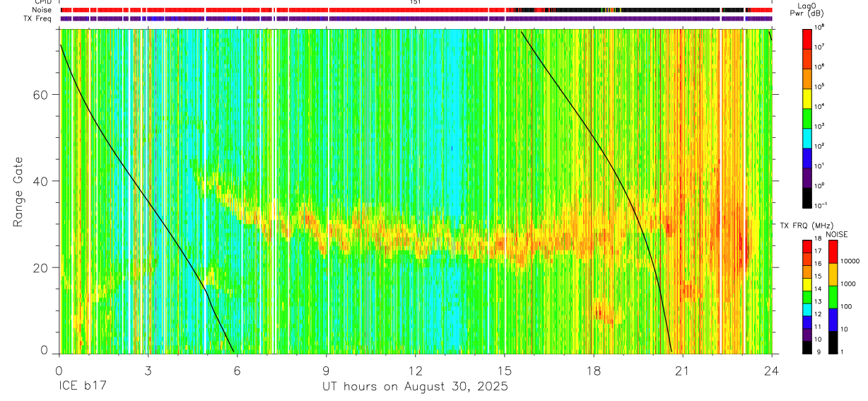Click the x-axis tick label '18'
Viewport: 868px width, 401px height.
(594, 371)
